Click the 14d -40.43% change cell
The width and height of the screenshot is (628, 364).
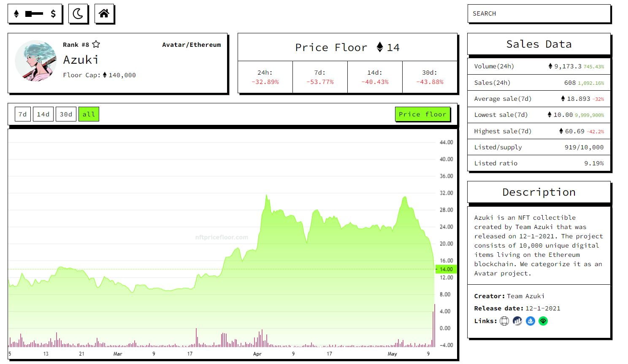click(x=375, y=77)
